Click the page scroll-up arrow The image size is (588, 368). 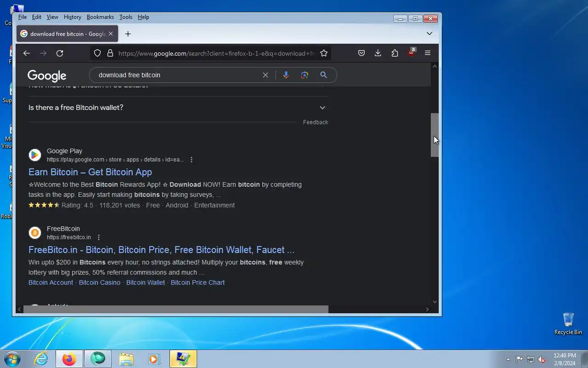click(x=435, y=66)
